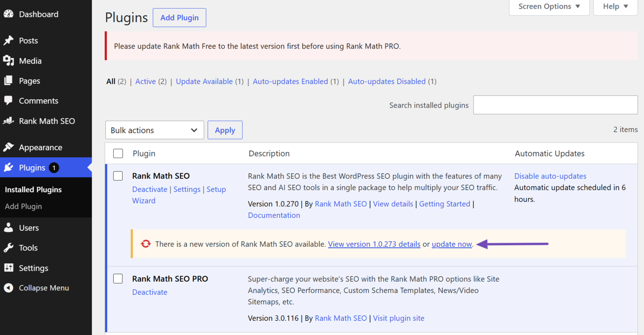Open Tools menu item
Image resolution: width=644 pixels, height=335 pixels.
[x=28, y=248]
